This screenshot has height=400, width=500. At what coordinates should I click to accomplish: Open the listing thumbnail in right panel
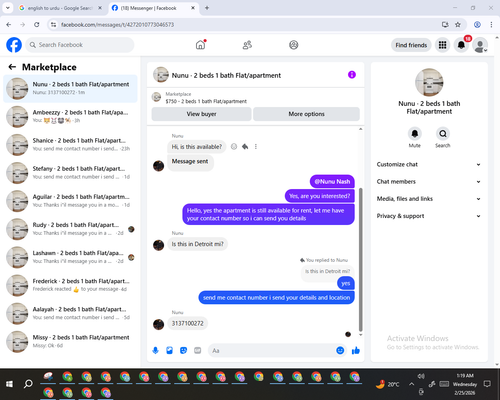429,82
